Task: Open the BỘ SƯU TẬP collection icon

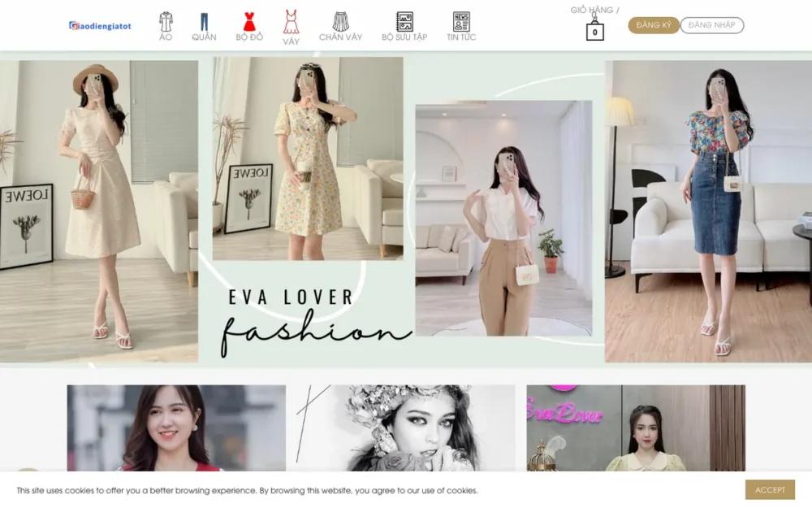Action: point(404,22)
